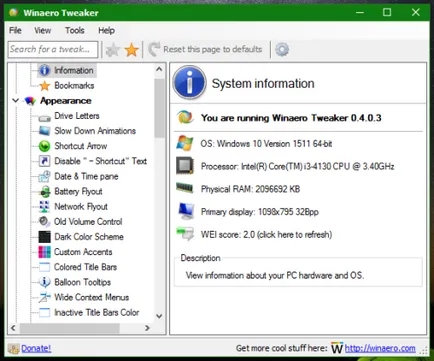
Task: Select Inactive Title Bars Color tweak
Action: point(97,313)
